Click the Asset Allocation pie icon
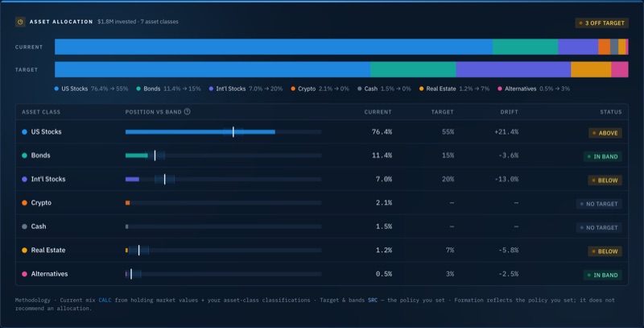This screenshot has height=328, width=644. coord(20,22)
